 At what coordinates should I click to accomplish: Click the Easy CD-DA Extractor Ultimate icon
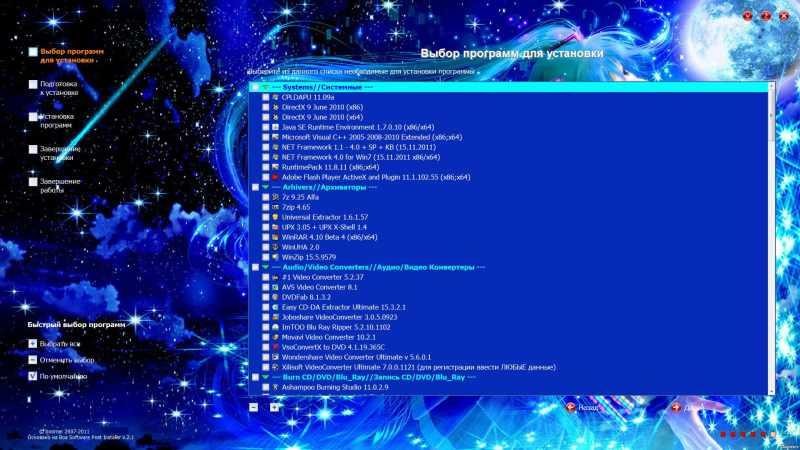click(276, 307)
